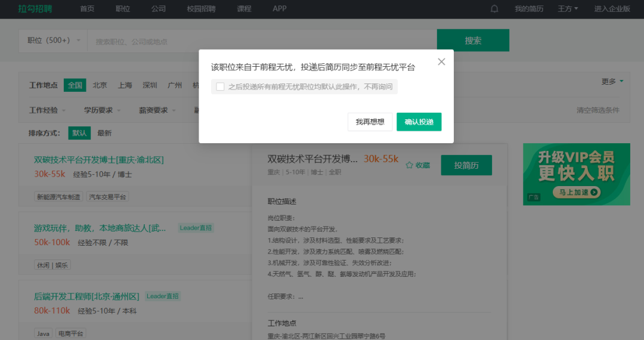
Task: Open the 公司 nav item
Action: (159, 8)
